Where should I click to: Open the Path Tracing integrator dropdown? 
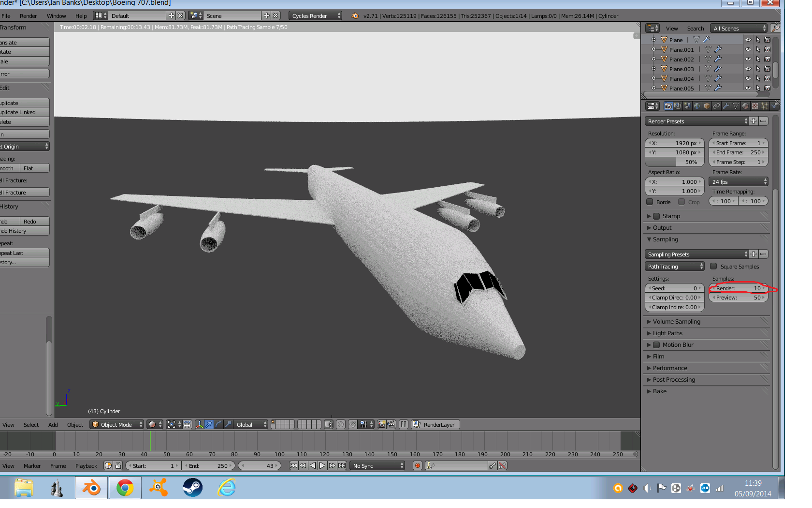pos(675,266)
